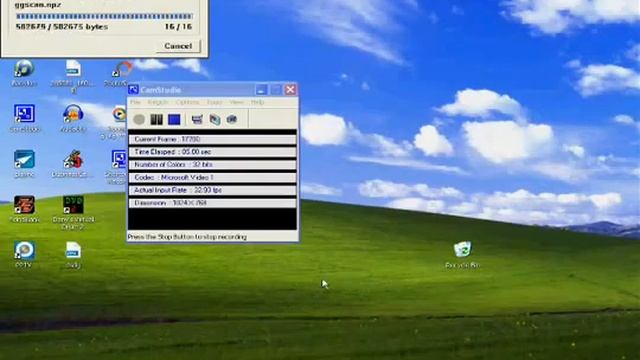Select the blue shortcut icon overlapped by CamStudio
Image resolution: width=640 pixels, height=360 pixels.
119,159
